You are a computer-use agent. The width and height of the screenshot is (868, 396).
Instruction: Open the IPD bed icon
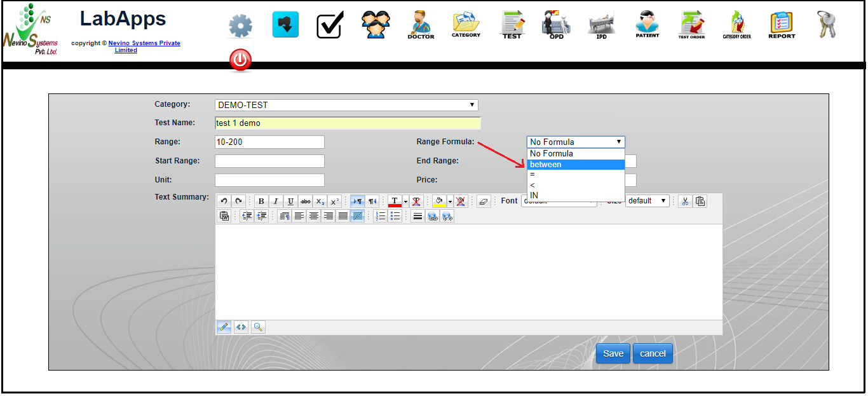pos(601,25)
